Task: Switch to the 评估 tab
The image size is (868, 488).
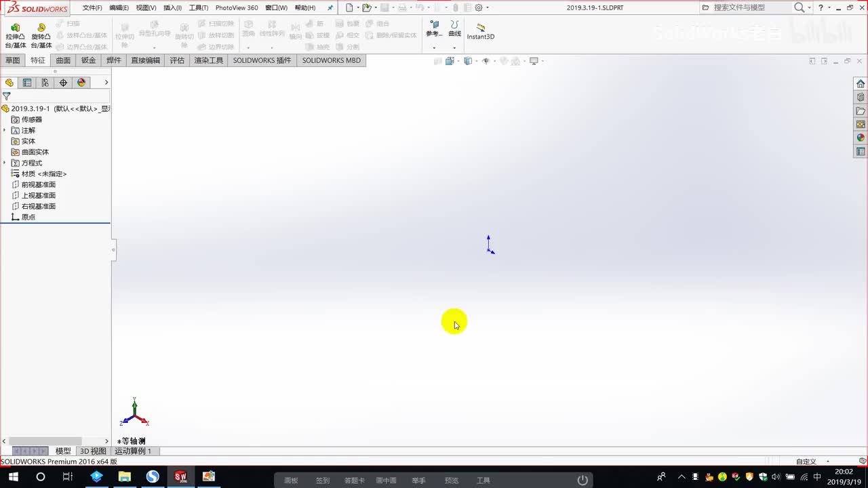Action: [177, 60]
